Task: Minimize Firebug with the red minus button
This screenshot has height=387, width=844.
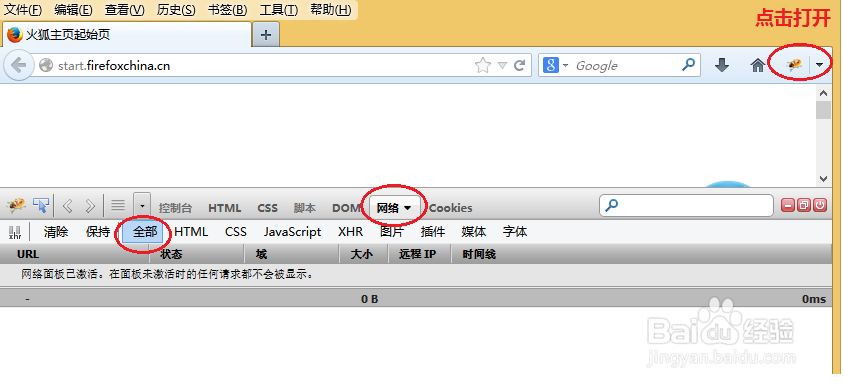Action: (x=788, y=205)
